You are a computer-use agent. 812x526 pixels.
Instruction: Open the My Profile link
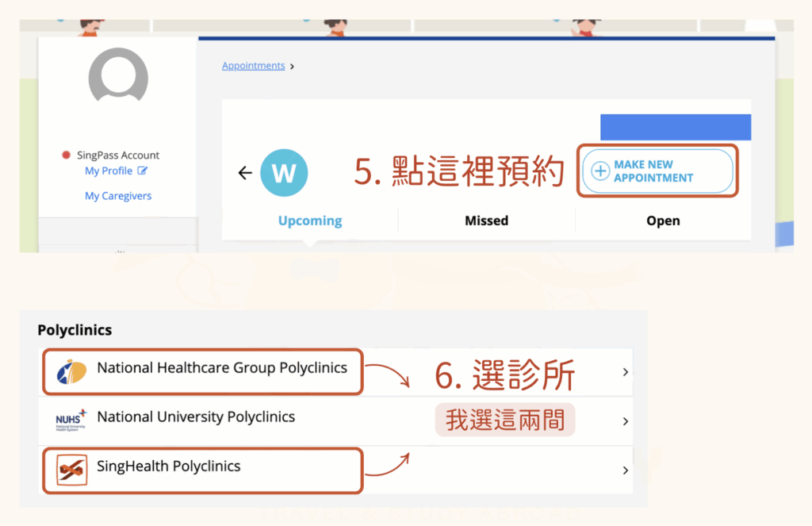coord(109,171)
